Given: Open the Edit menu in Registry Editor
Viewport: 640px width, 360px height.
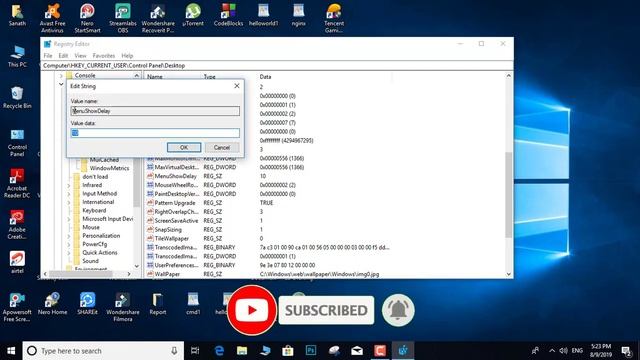Looking at the screenshot, I should tap(63, 56).
